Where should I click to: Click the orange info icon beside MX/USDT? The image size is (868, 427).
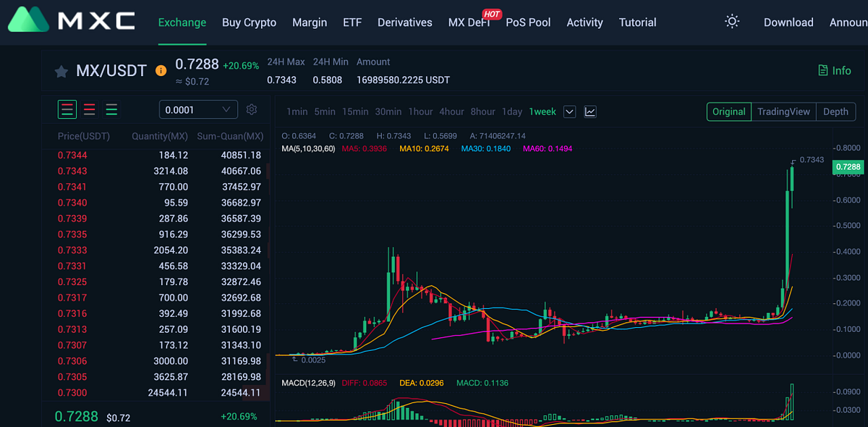[x=161, y=71]
